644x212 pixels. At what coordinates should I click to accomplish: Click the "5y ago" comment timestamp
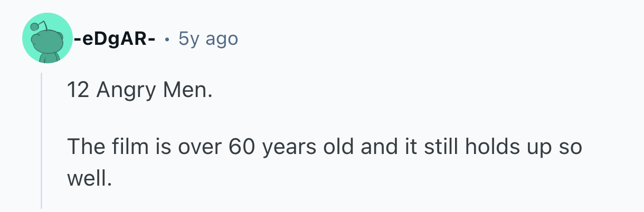pyautogui.click(x=208, y=38)
